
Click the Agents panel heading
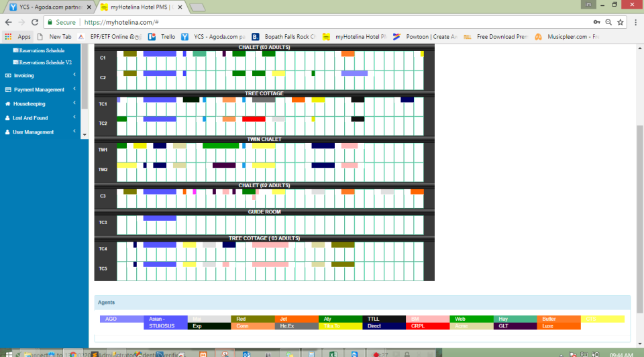107,303
